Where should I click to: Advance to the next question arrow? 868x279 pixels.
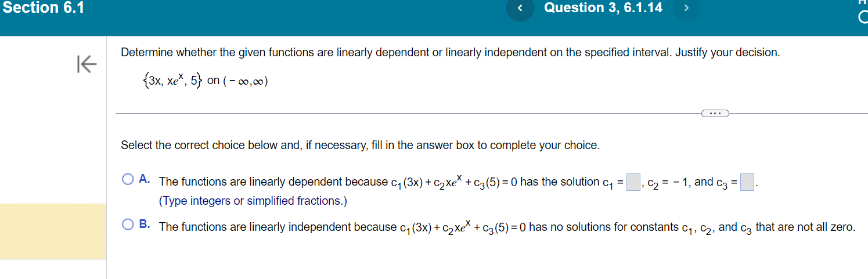686,9
